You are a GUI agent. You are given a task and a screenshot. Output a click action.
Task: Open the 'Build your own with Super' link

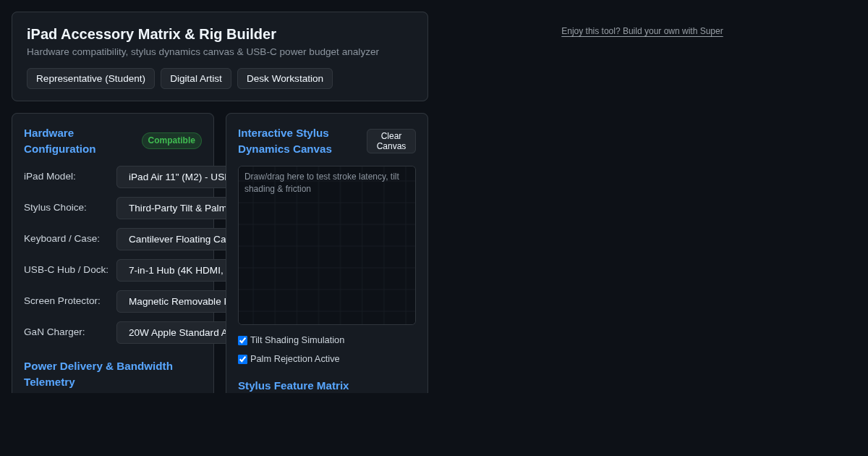click(x=642, y=31)
